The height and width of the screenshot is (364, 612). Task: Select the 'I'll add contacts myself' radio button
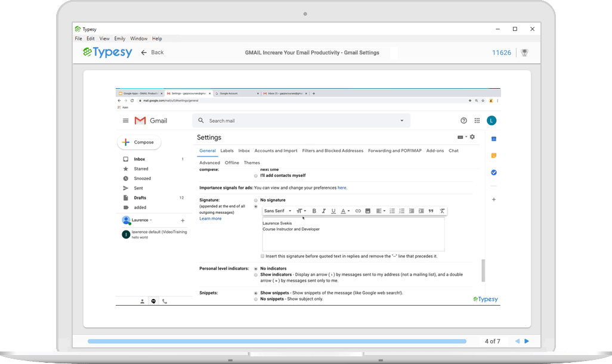[256, 176]
